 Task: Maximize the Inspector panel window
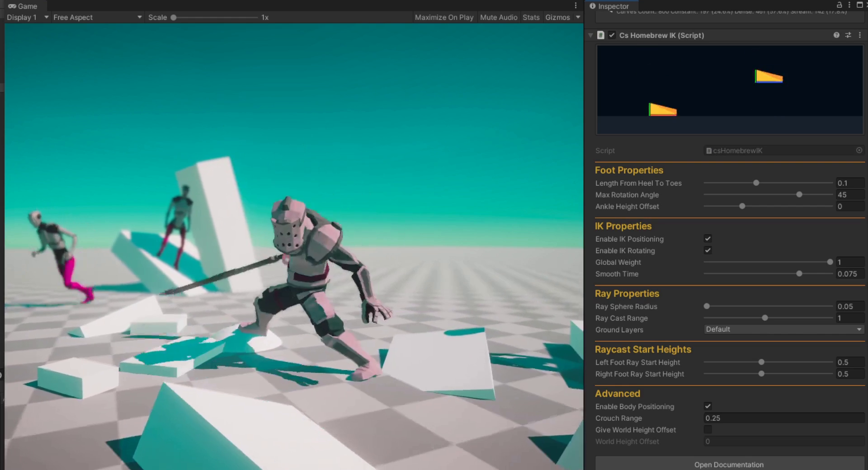coord(860,5)
